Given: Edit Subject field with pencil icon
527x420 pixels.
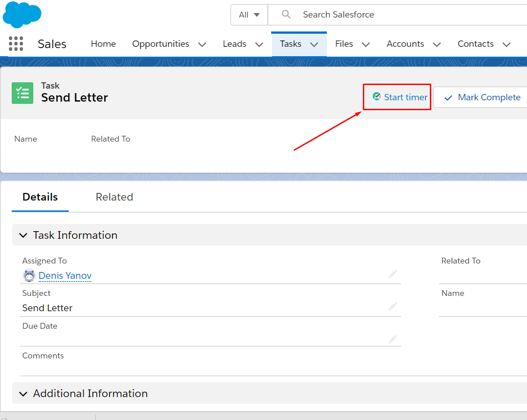Looking at the screenshot, I should (393, 306).
